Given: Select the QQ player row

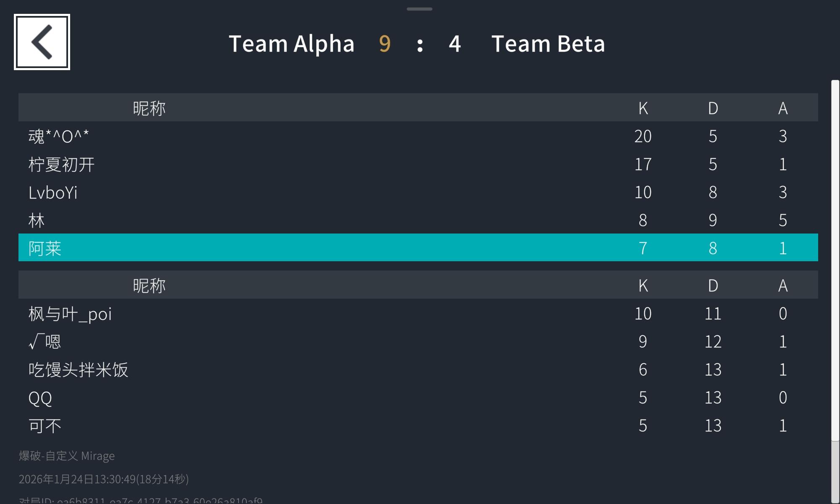Looking at the screenshot, I should pos(418,398).
